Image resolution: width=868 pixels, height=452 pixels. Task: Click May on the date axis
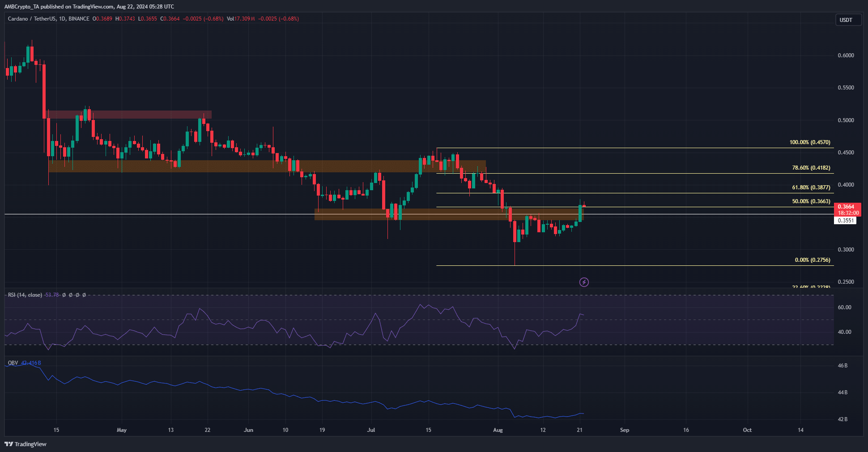pos(122,430)
